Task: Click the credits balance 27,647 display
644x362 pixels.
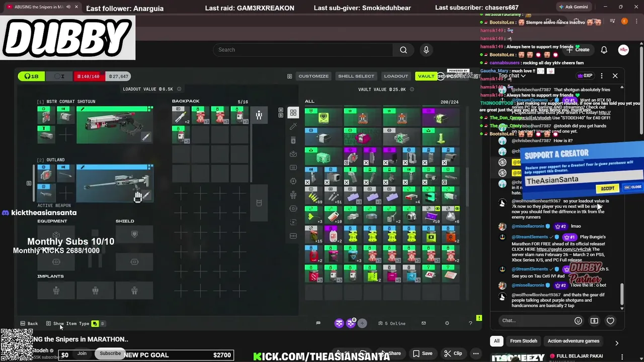Action: 118,76
